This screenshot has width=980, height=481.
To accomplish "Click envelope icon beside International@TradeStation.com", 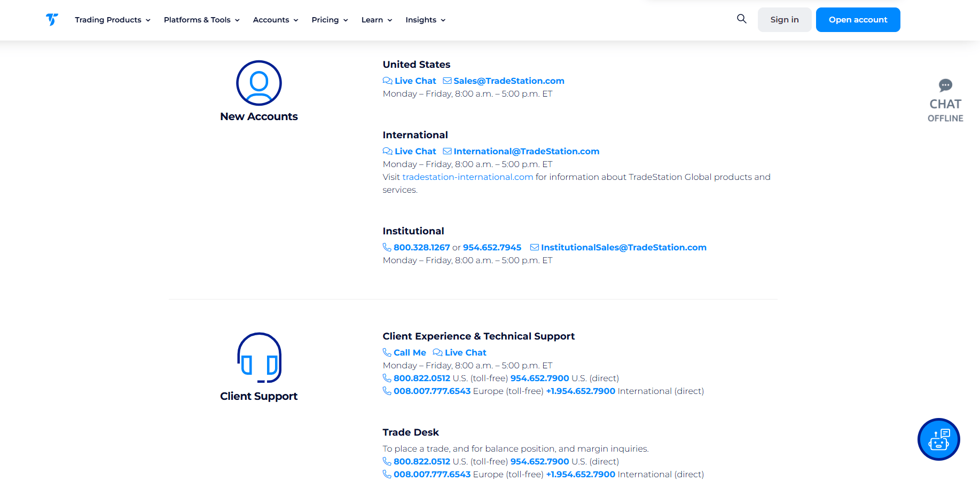I will [448, 151].
